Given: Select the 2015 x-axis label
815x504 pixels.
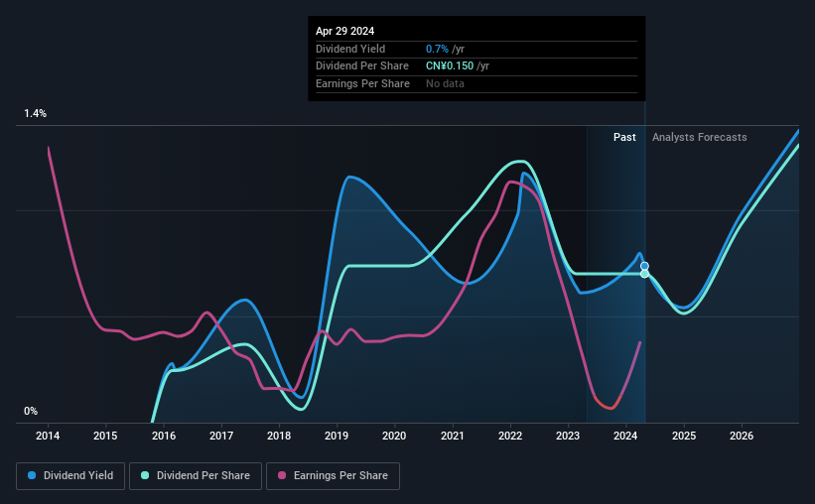Looking at the screenshot, I should [105, 436].
